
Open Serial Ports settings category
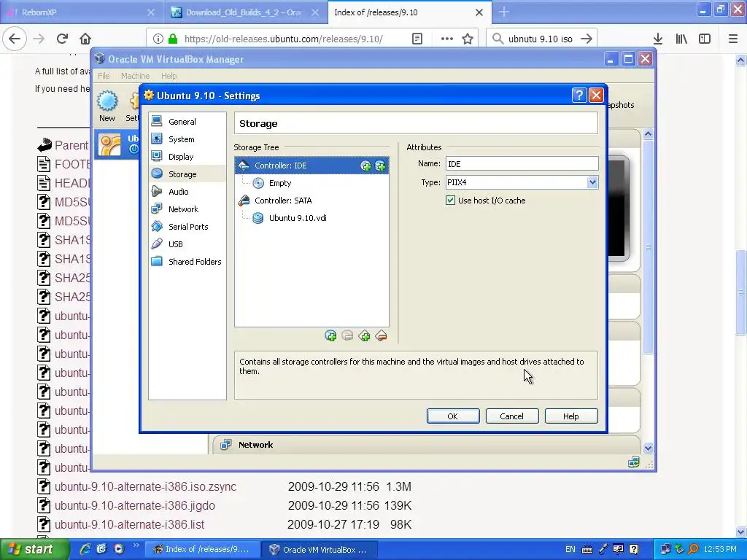(x=187, y=227)
